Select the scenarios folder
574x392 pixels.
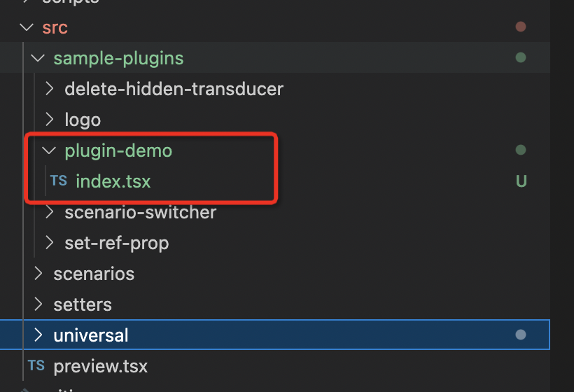click(x=94, y=274)
